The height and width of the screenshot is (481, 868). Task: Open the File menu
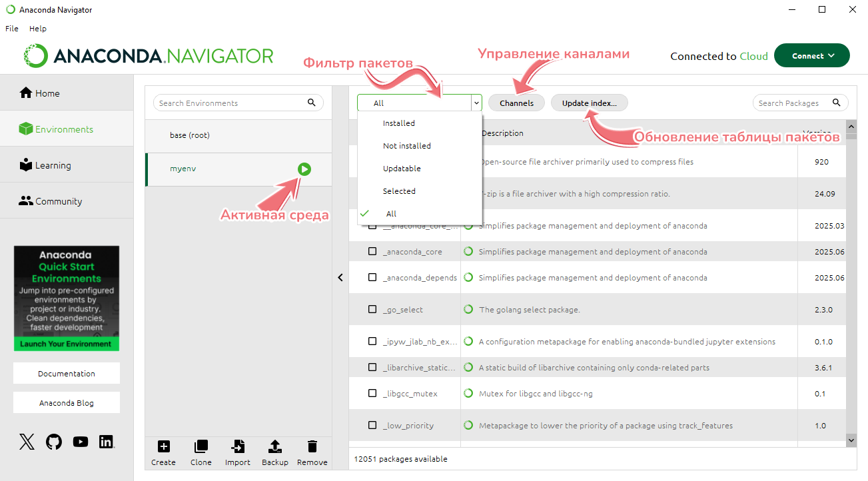pos(12,29)
